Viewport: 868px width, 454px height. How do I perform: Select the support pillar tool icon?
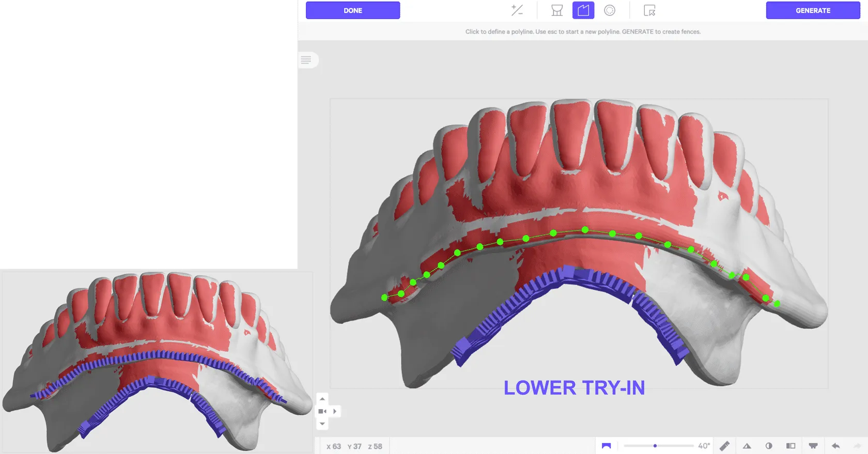(557, 10)
